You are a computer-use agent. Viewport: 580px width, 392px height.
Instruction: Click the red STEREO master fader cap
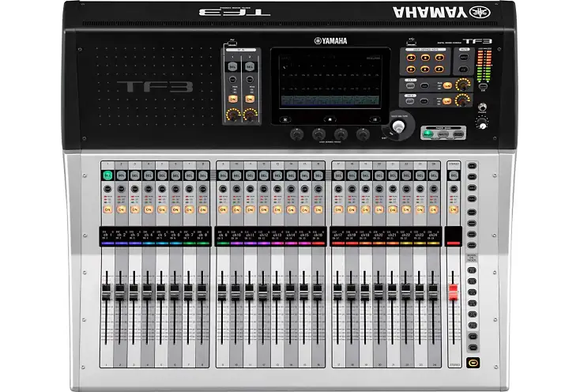point(453,292)
